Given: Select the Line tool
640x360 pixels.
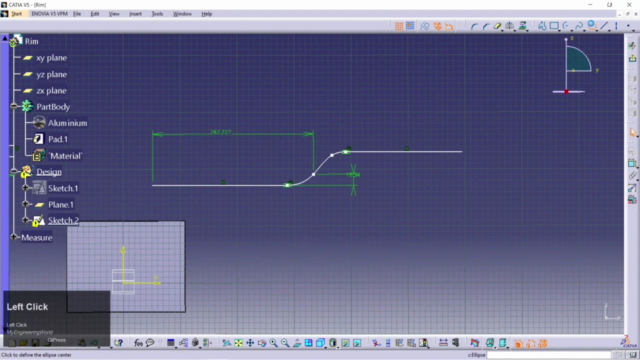Looking at the screenshot, I should pos(604,26).
